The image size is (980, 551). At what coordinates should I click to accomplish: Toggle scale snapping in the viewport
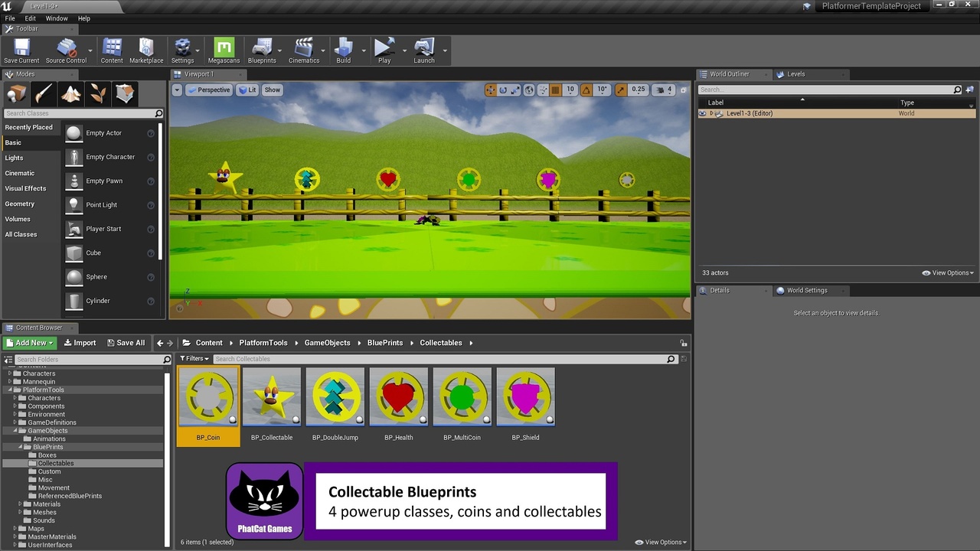tap(621, 90)
